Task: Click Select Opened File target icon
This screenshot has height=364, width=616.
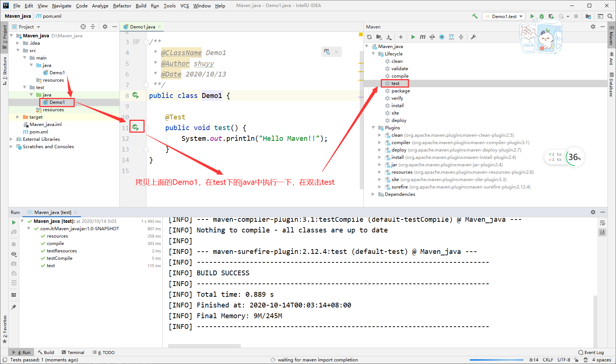Action: 83,27
